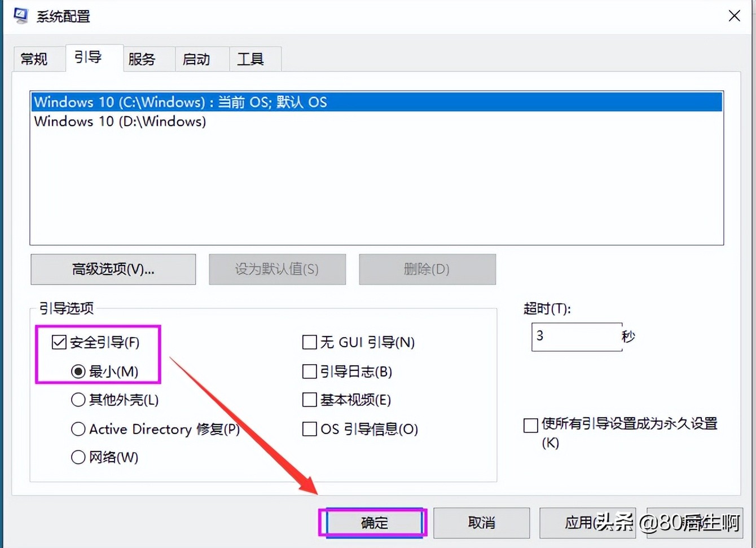Open 高级选项 advanced boot options

point(112,269)
